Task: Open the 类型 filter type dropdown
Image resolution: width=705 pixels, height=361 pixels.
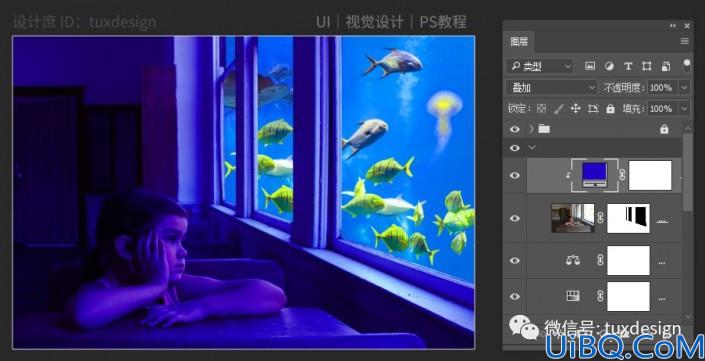Action: 540,67
